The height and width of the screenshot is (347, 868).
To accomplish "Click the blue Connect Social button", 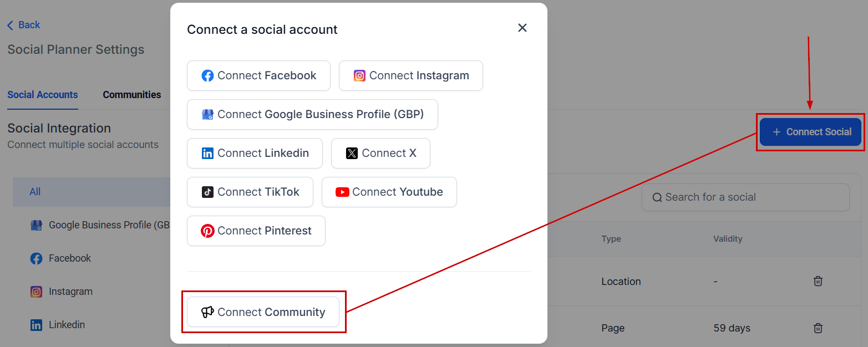I will (x=810, y=132).
